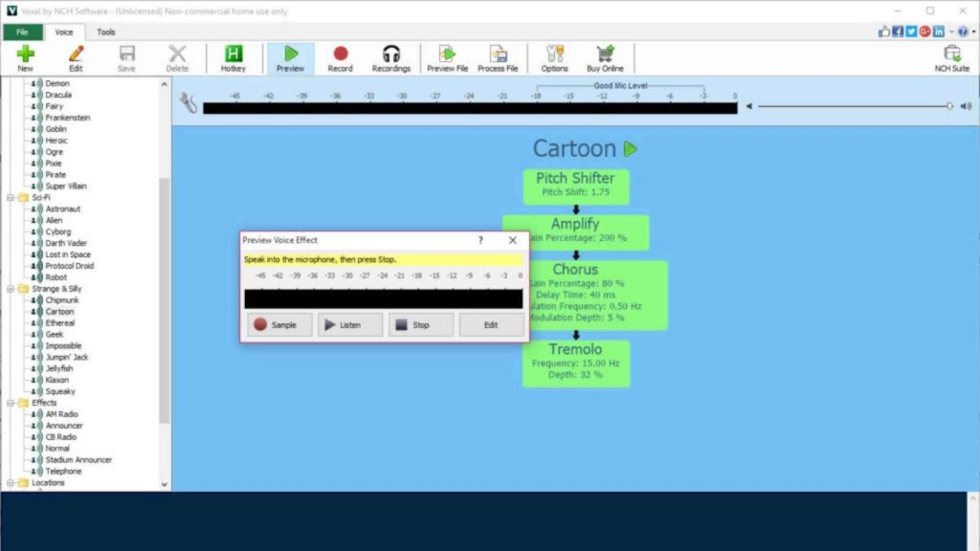Play the Cartoon voice with green arrow
This screenshot has width=980, height=551.
click(631, 149)
